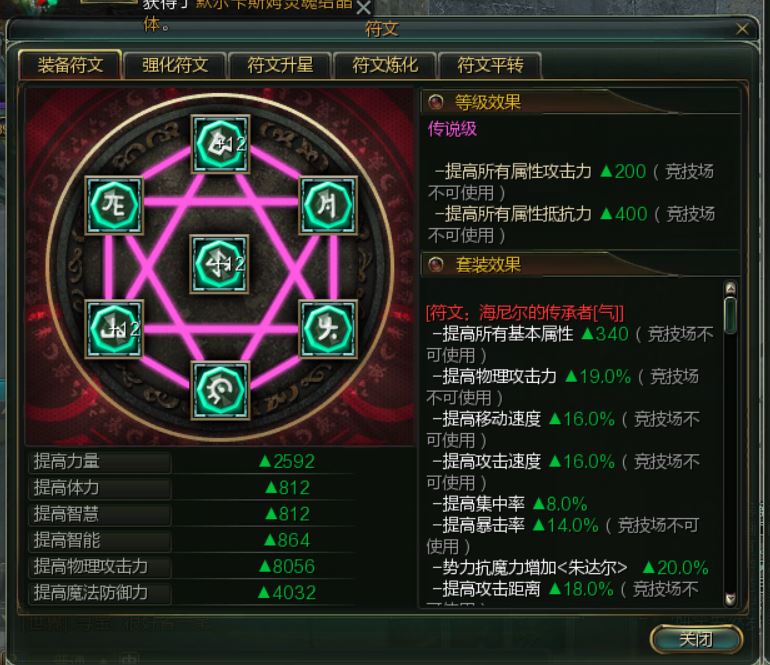The image size is (770, 665).
Task: Click the set-effect scrollbar up arrow
Action: (x=730, y=288)
